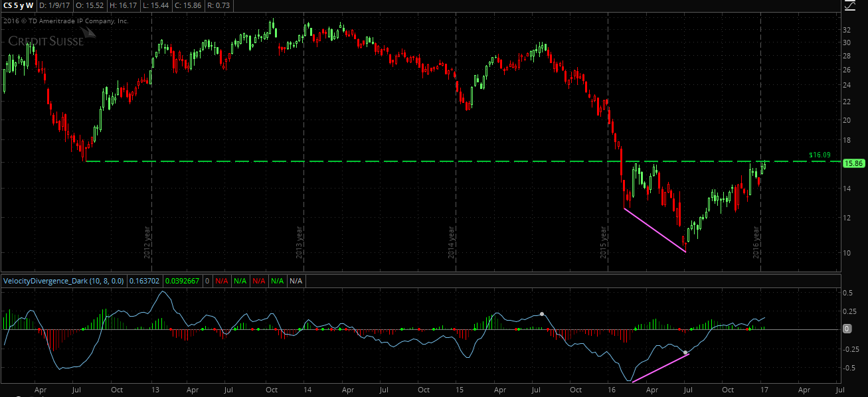This screenshot has width=868, height=397.
Task: Click the 2014 year vertical marker
Action: pyautogui.click(x=452, y=243)
